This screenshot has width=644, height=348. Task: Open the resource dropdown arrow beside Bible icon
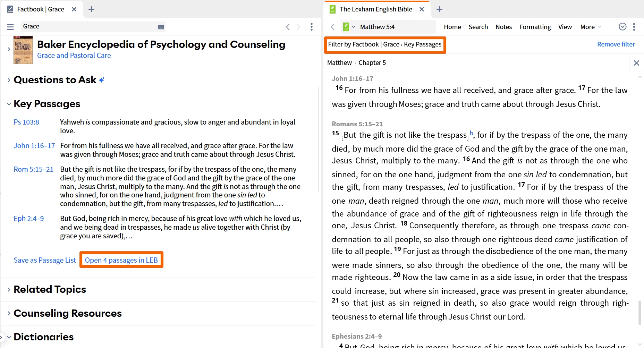354,27
